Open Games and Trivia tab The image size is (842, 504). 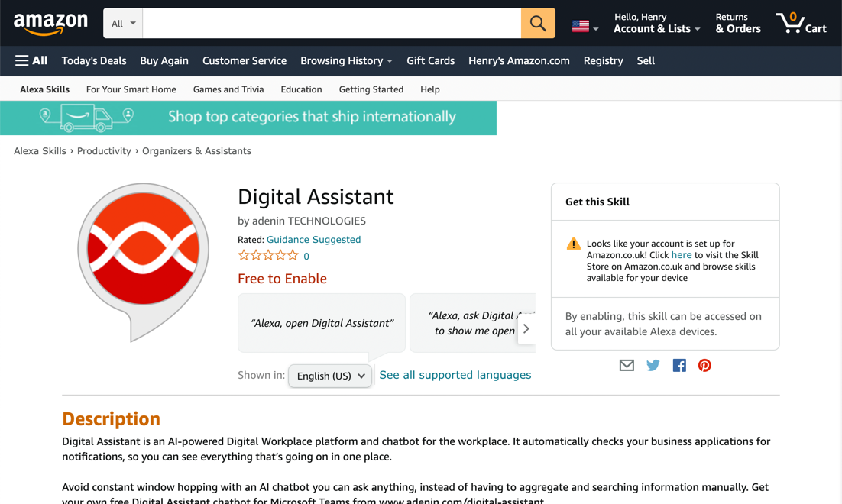coord(228,89)
